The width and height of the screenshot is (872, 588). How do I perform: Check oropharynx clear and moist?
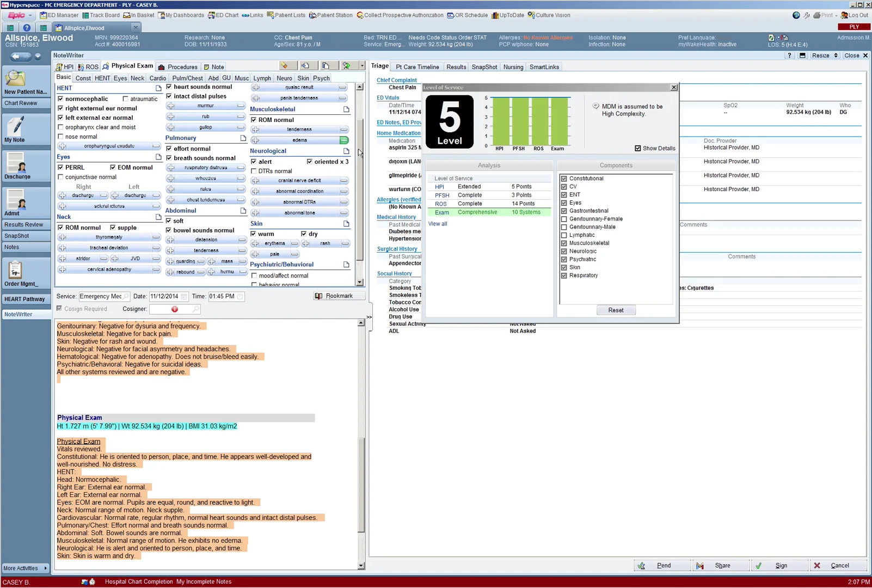pyautogui.click(x=60, y=127)
